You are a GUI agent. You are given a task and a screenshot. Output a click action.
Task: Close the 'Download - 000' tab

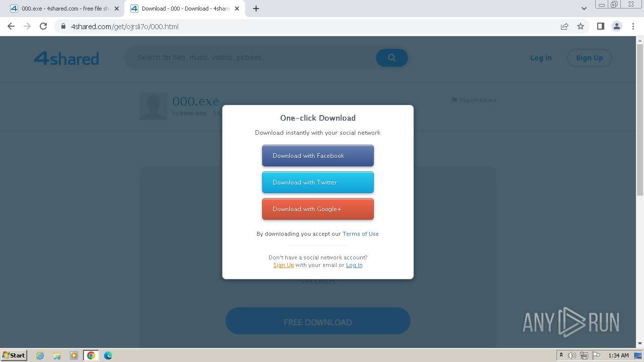coord(237,9)
